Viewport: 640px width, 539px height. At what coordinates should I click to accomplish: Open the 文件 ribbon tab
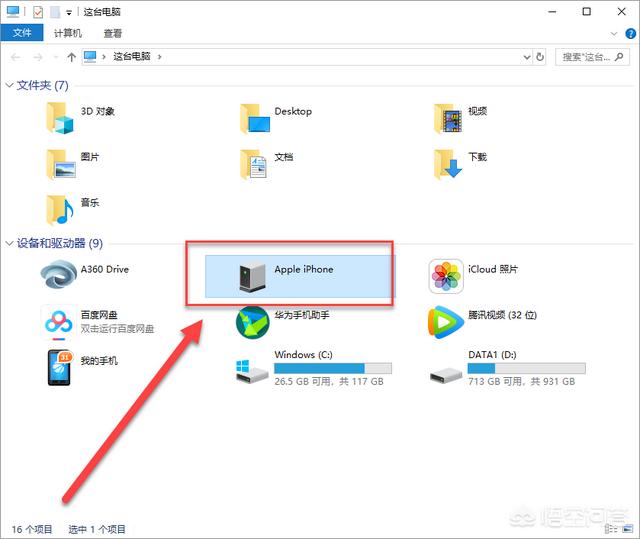(22, 33)
